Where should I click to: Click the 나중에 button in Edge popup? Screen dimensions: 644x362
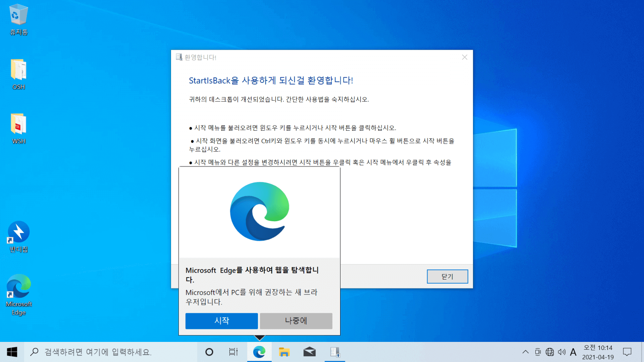click(296, 321)
